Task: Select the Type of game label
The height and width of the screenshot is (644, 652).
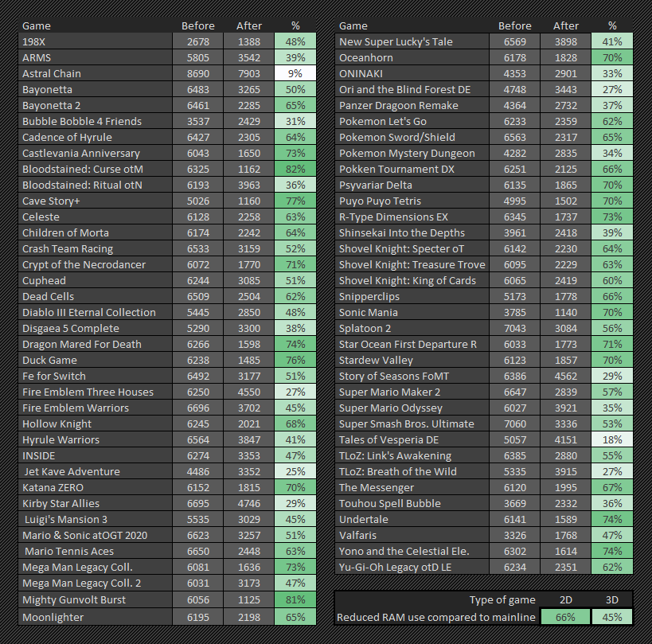Action: (x=502, y=600)
